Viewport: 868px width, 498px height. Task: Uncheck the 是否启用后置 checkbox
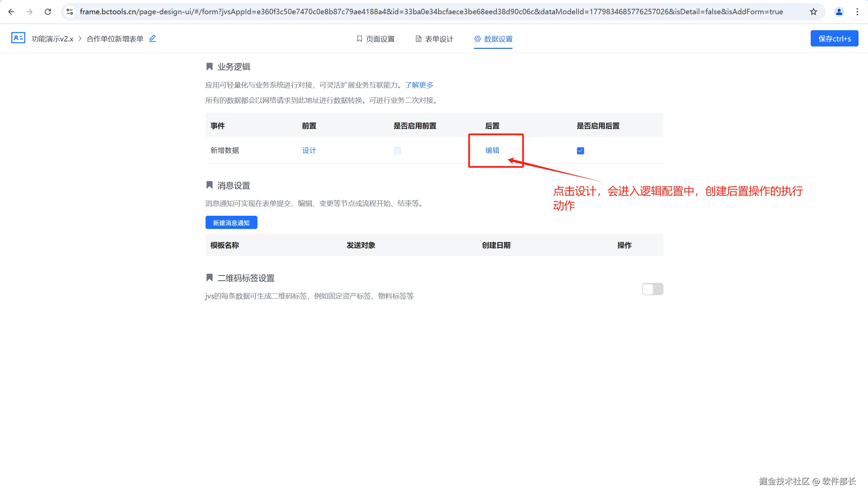click(x=580, y=151)
